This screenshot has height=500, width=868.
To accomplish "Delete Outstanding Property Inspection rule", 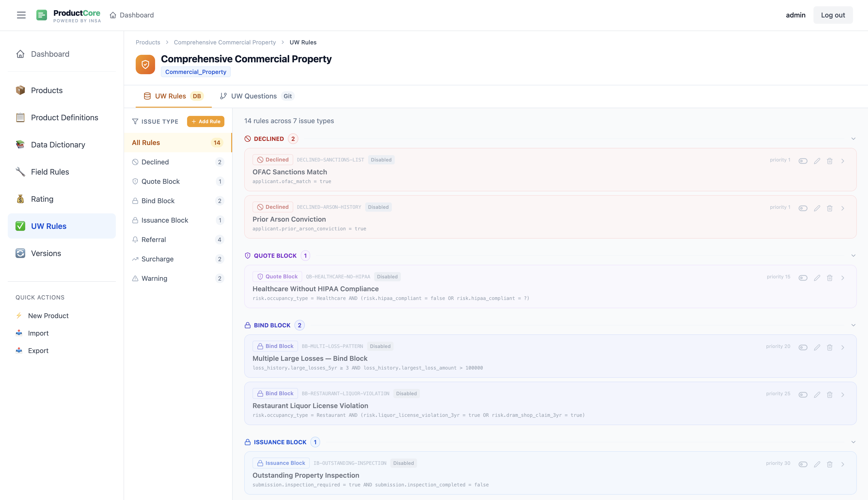I will (x=829, y=464).
